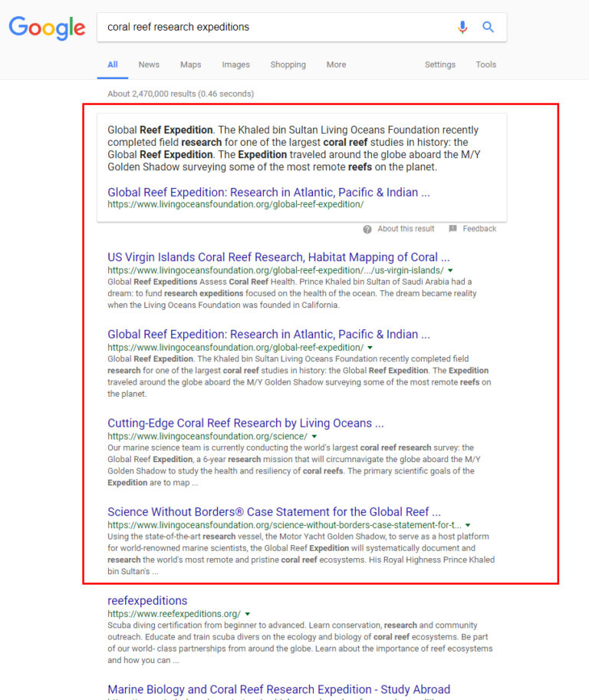Expand arrow beside the /science/ URL

pyautogui.click(x=314, y=437)
